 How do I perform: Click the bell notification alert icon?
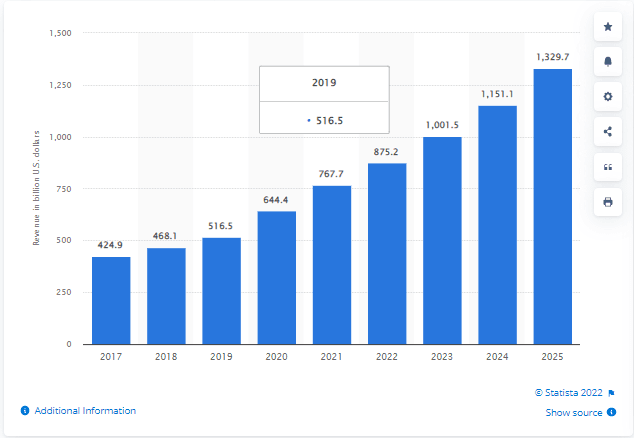(x=607, y=61)
